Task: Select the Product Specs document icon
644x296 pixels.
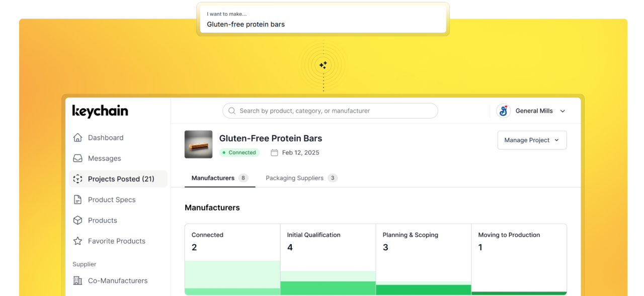Action: coord(77,200)
